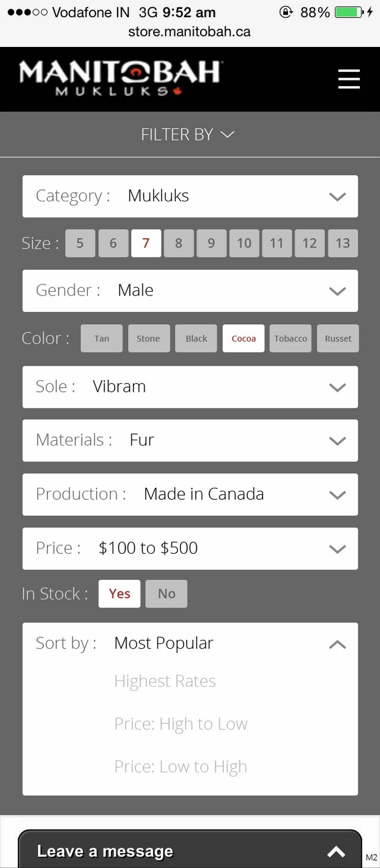
Task: Expand the Leave a message chat
Action: [x=336, y=851]
